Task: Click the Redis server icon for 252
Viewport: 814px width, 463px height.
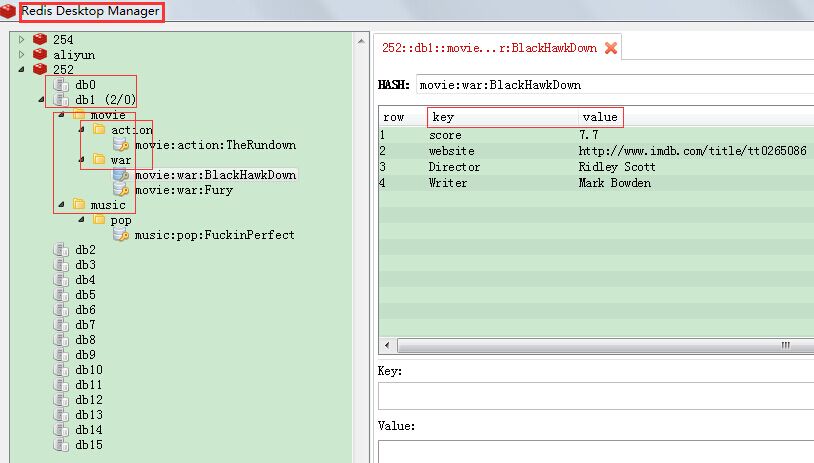Action: [40, 70]
